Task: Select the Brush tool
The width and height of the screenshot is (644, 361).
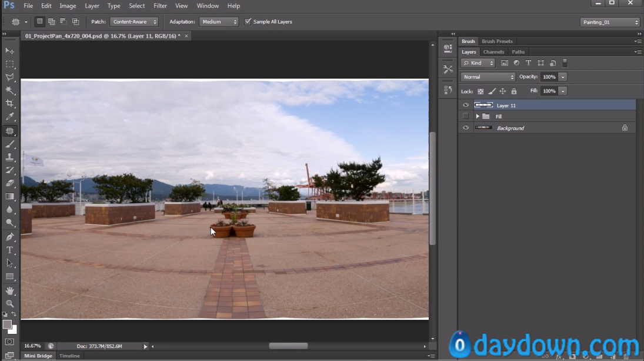Action: [x=10, y=144]
